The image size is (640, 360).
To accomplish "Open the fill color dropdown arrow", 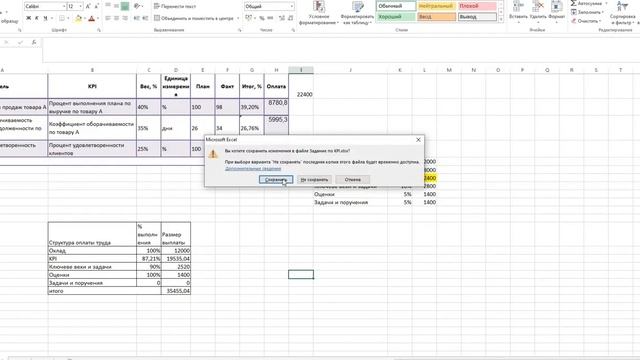I will (x=84, y=18).
